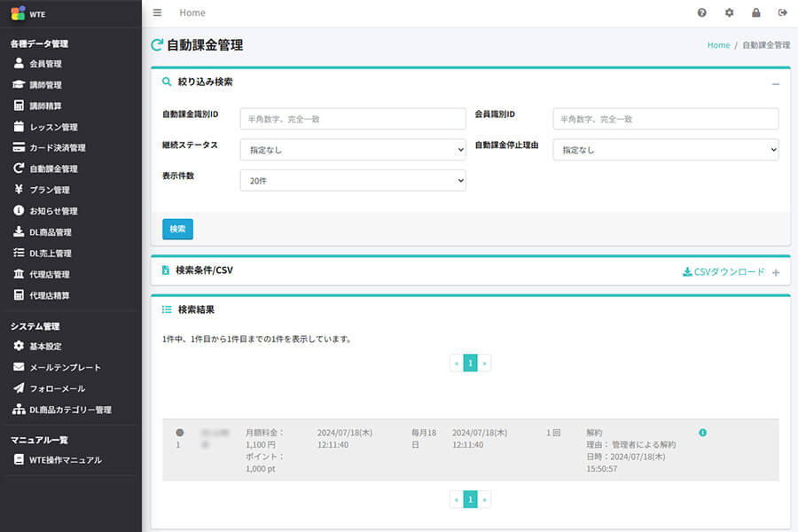The width and height of the screenshot is (798, 532).
Task: Toggle the sidebar with the hamburger menu
Action: coord(157,12)
